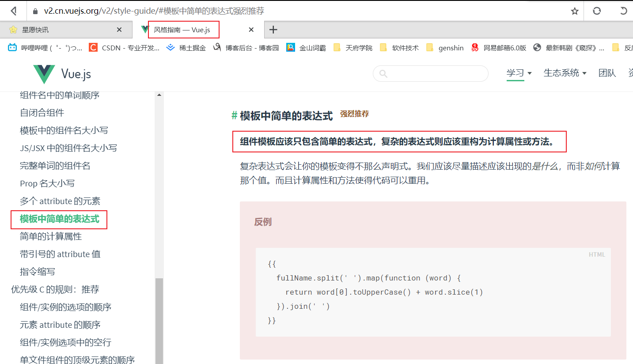
Task: Click the code line }).join(' ')
Action: (x=303, y=306)
